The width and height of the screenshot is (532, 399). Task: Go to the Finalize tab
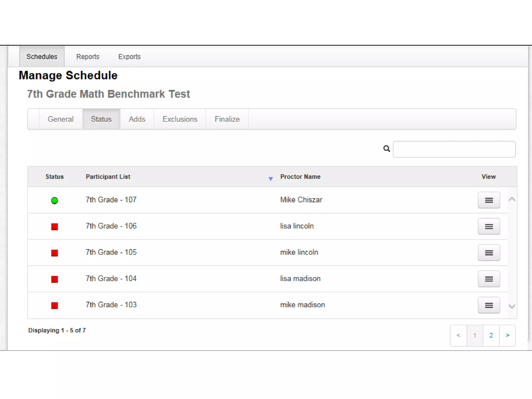(x=227, y=119)
